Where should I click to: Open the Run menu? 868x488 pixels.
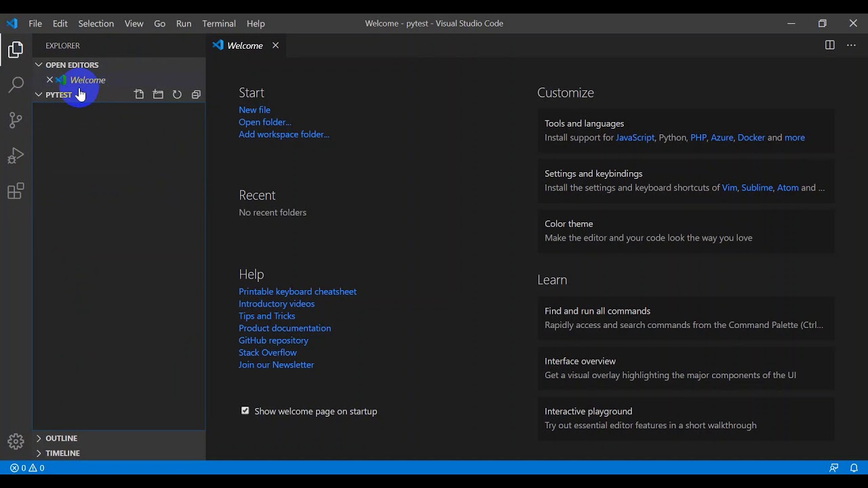tap(184, 23)
